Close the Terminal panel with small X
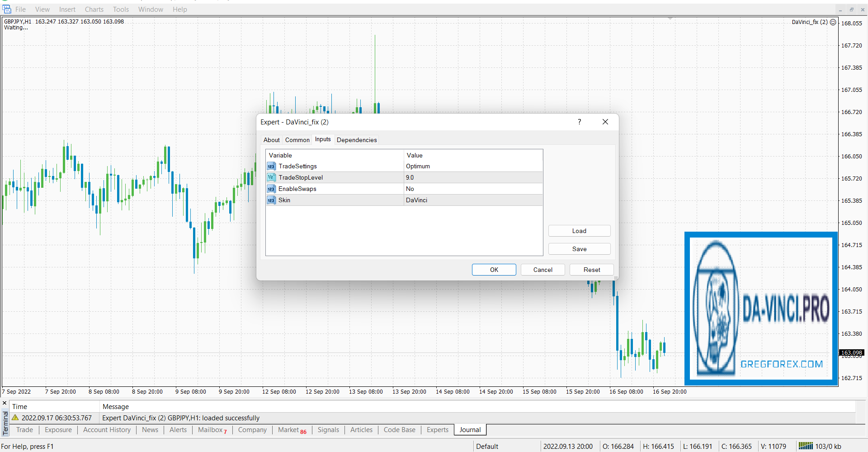 [5, 403]
